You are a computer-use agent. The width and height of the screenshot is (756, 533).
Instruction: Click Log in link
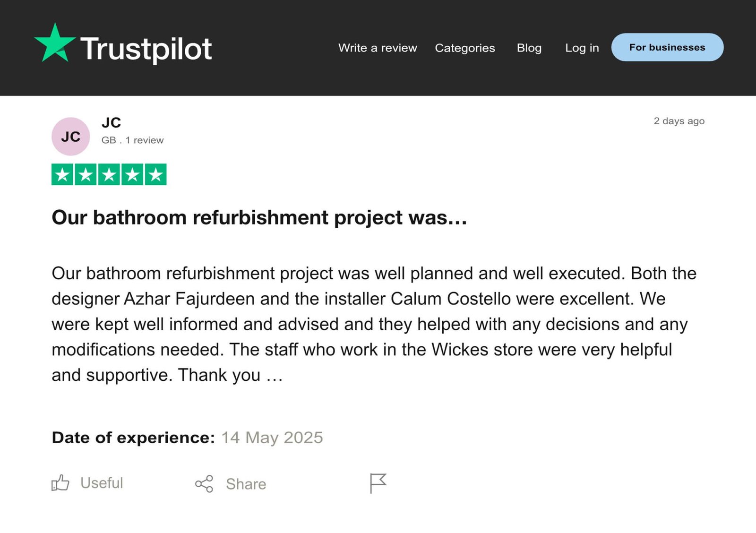pyautogui.click(x=582, y=48)
